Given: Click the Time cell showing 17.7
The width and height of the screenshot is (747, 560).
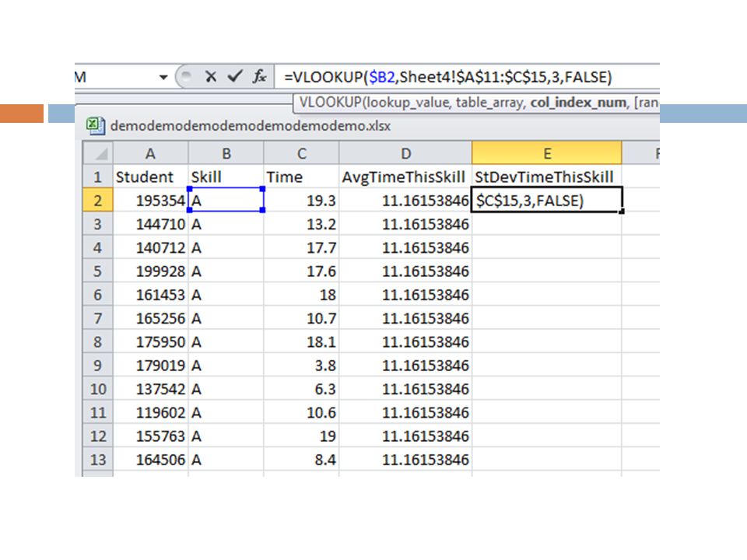Looking at the screenshot, I should (302, 247).
